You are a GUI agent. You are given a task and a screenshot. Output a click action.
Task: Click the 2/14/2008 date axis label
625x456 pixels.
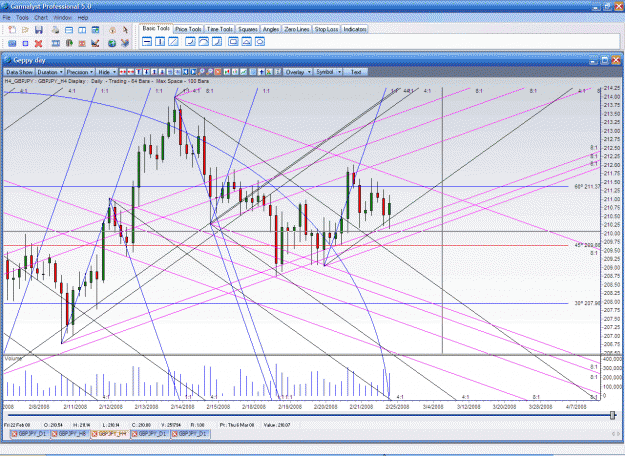[x=182, y=407]
